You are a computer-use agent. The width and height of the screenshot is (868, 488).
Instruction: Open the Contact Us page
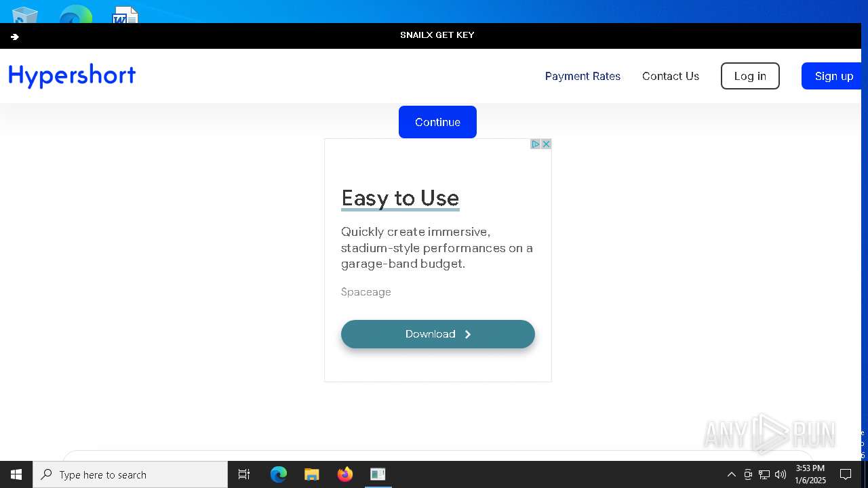coord(670,76)
